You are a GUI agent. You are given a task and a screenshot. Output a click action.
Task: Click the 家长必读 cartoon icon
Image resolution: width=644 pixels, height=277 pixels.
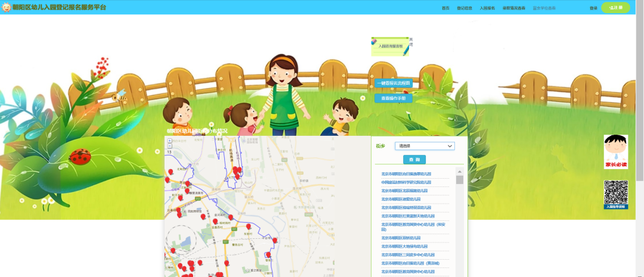click(x=615, y=151)
